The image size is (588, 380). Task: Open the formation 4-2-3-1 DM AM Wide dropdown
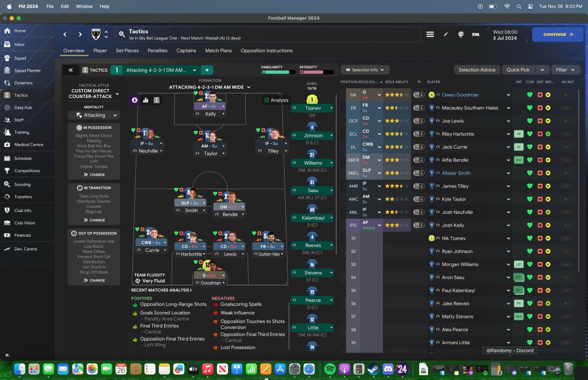tap(210, 87)
